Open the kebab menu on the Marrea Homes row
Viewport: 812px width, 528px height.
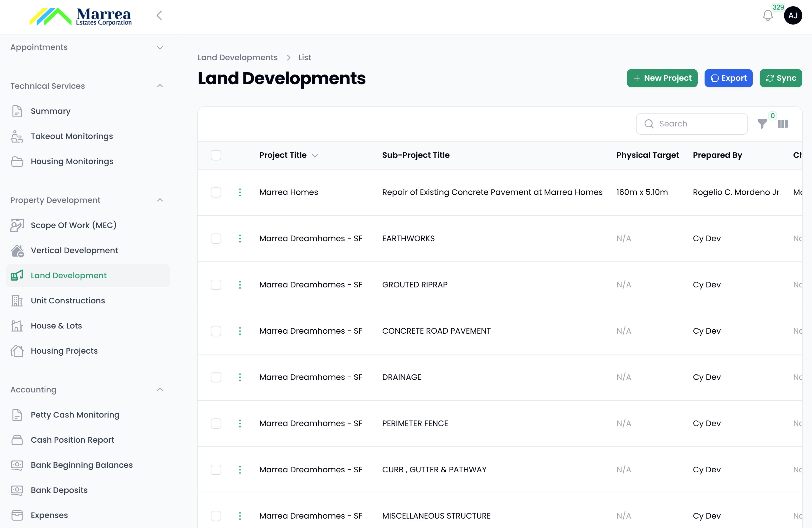point(241,192)
